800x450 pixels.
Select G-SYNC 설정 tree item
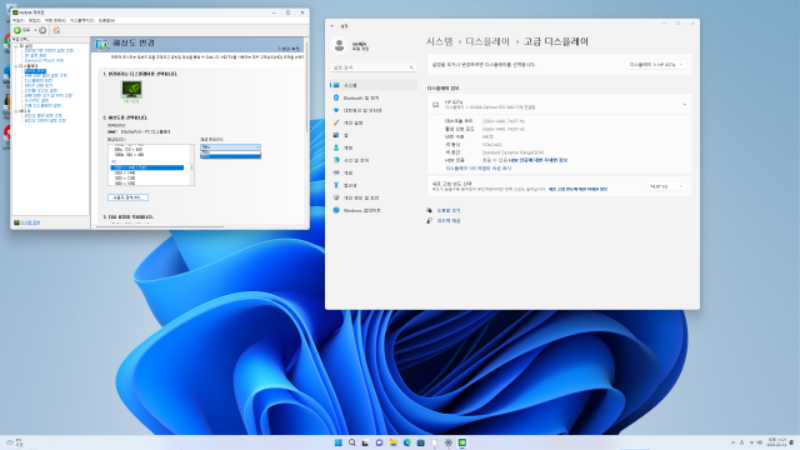point(37,101)
